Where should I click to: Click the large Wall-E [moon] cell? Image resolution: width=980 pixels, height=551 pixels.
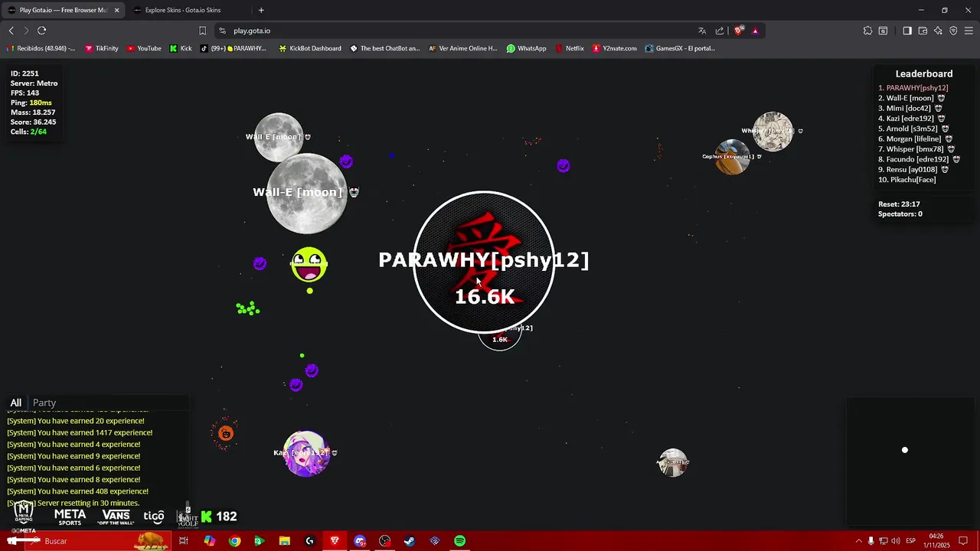click(307, 194)
